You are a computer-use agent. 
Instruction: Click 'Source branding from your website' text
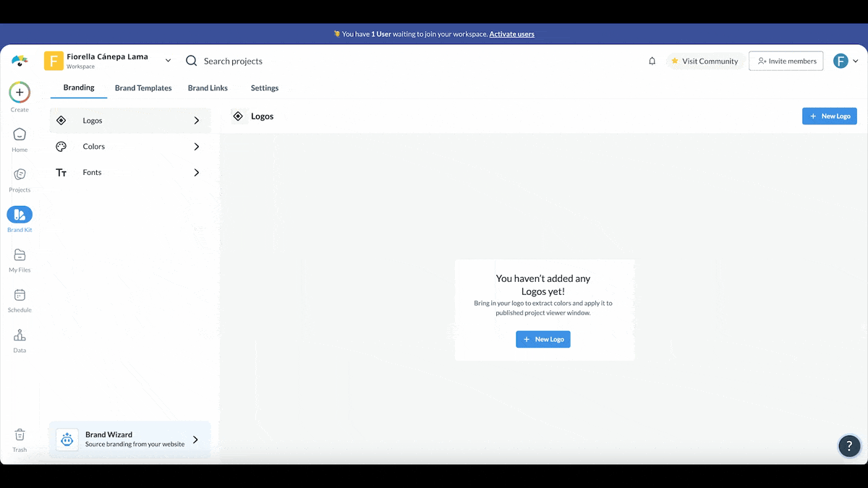pyautogui.click(x=135, y=445)
